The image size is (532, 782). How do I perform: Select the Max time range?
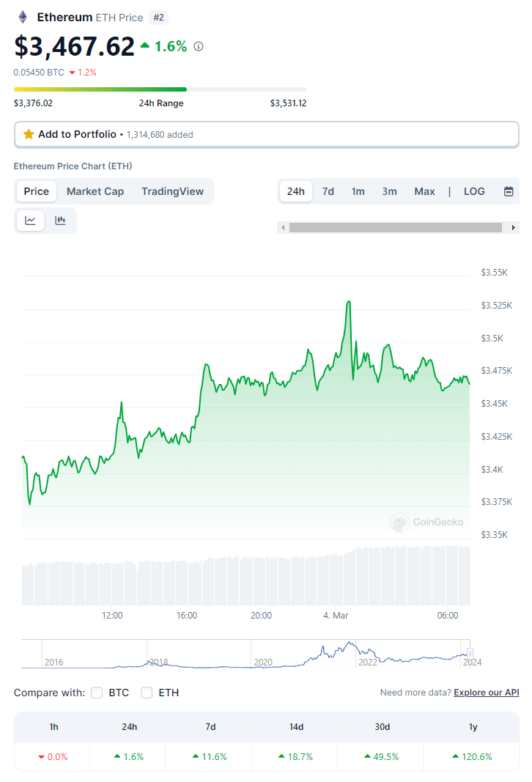coord(424,191)
